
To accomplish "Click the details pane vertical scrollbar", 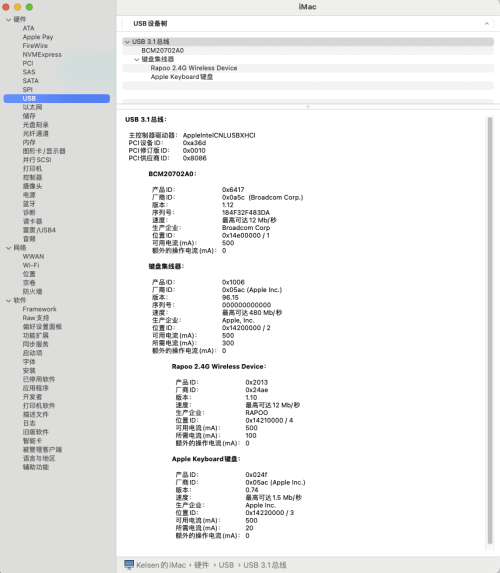I will pyautogui.click(x=490, y=331).
